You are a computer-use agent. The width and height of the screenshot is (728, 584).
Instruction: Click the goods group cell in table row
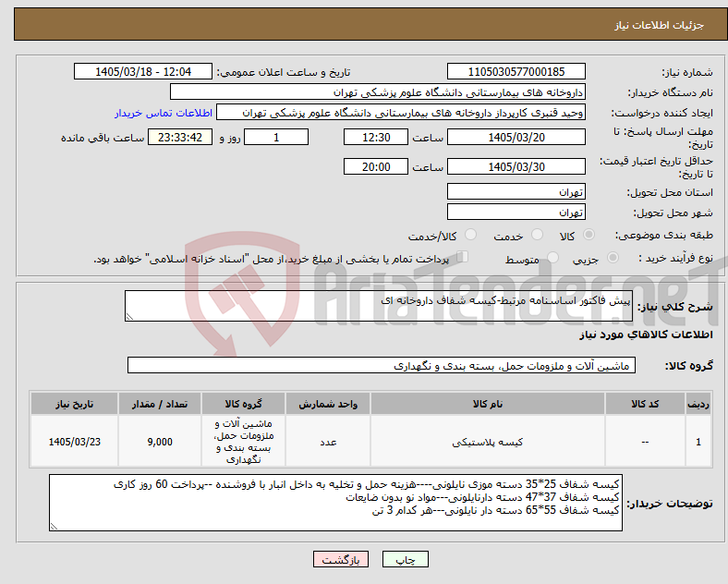click(243, 442)
